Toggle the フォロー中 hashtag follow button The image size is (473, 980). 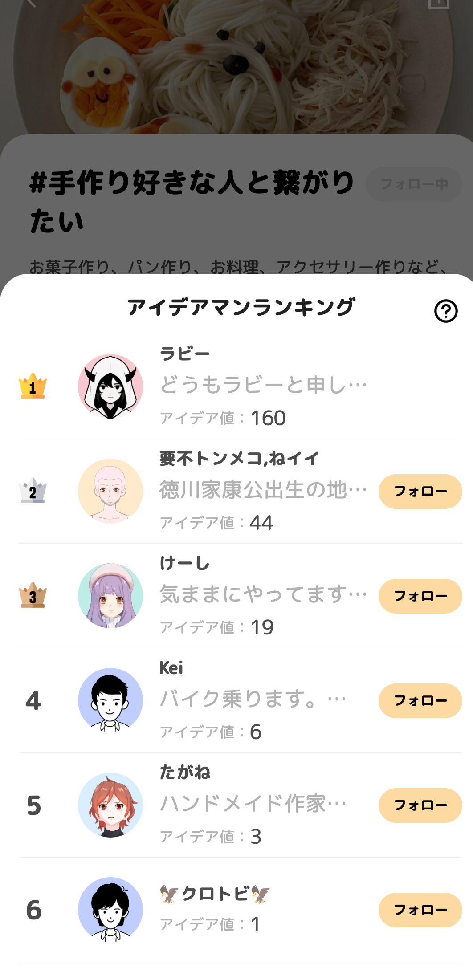tap(414, 184)
